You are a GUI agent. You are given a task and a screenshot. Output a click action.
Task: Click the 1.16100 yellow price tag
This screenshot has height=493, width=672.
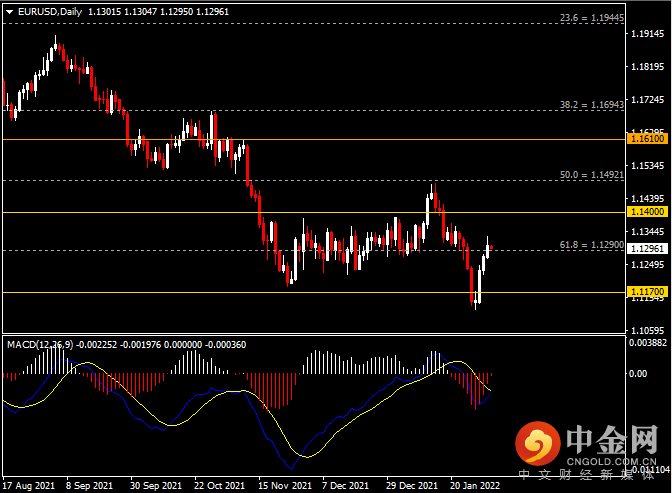coord(645,140)
